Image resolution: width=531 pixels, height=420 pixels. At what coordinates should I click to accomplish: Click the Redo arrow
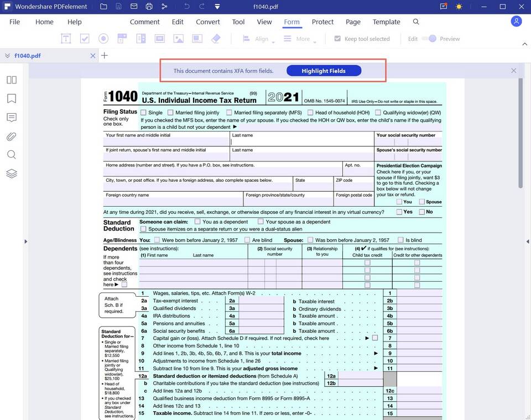pyautogui.click(x=202, y=6)
